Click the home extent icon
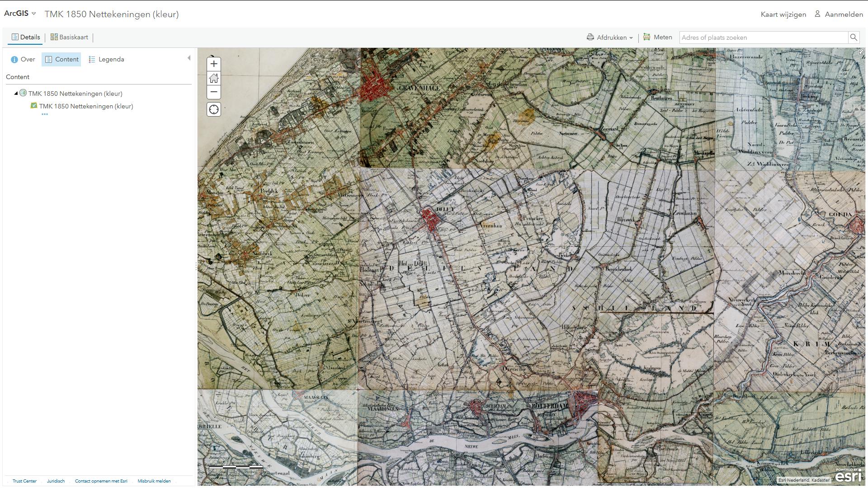Image resolution: width=868 pixels, height=488 pixels. [213, 78]
